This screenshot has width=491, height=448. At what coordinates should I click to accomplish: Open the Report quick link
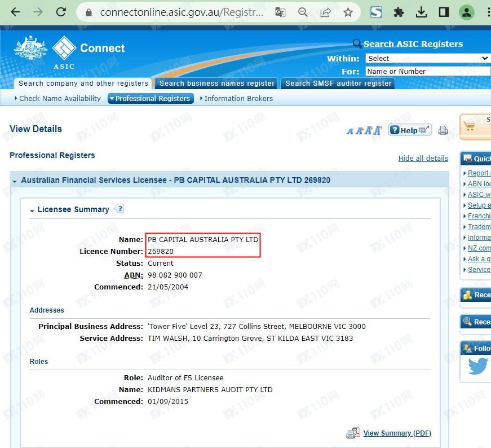click(x=479, y=173)
